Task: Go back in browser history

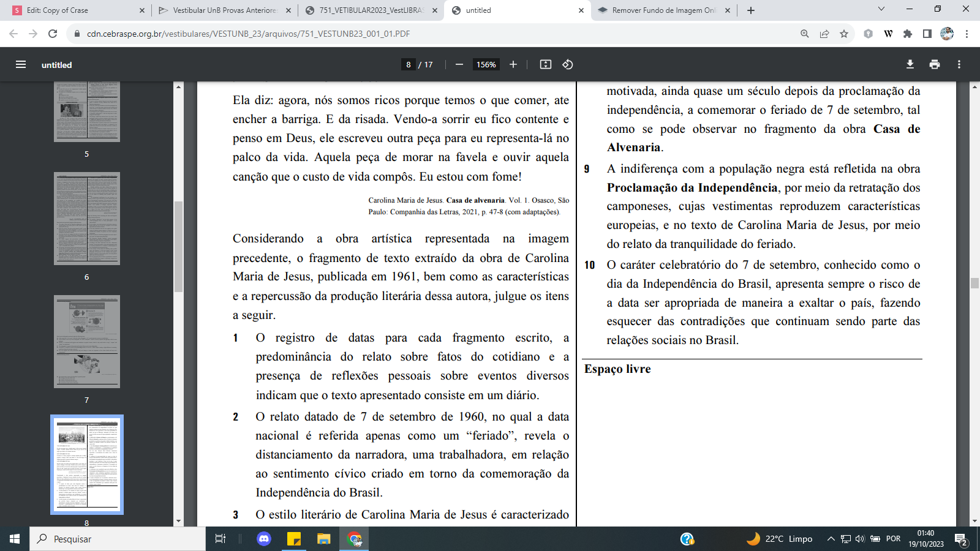Action: 13,34
